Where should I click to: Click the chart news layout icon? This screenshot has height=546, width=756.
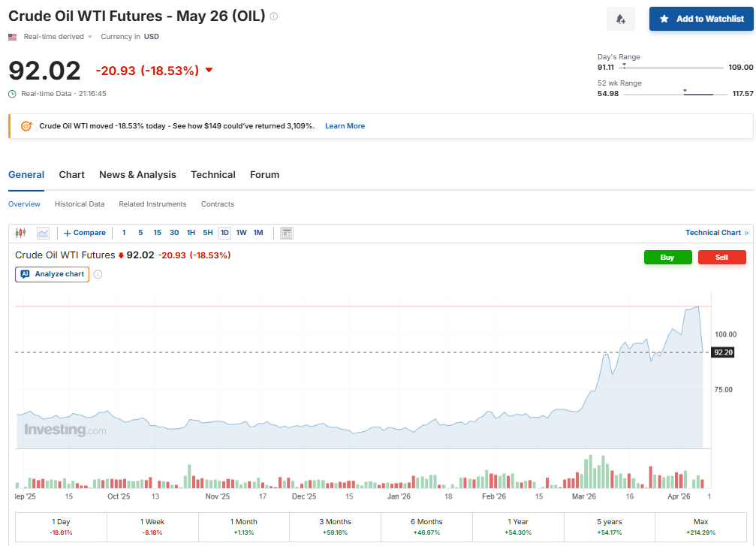pyautogui.click(x=287, y=233)
